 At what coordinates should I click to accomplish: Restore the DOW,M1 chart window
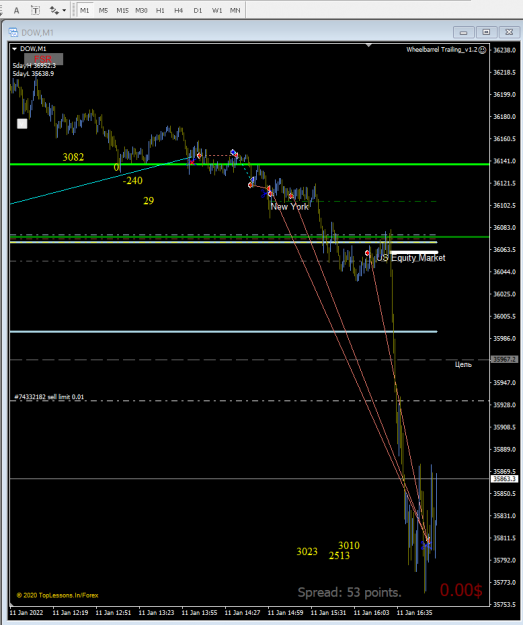pos(486,32)
